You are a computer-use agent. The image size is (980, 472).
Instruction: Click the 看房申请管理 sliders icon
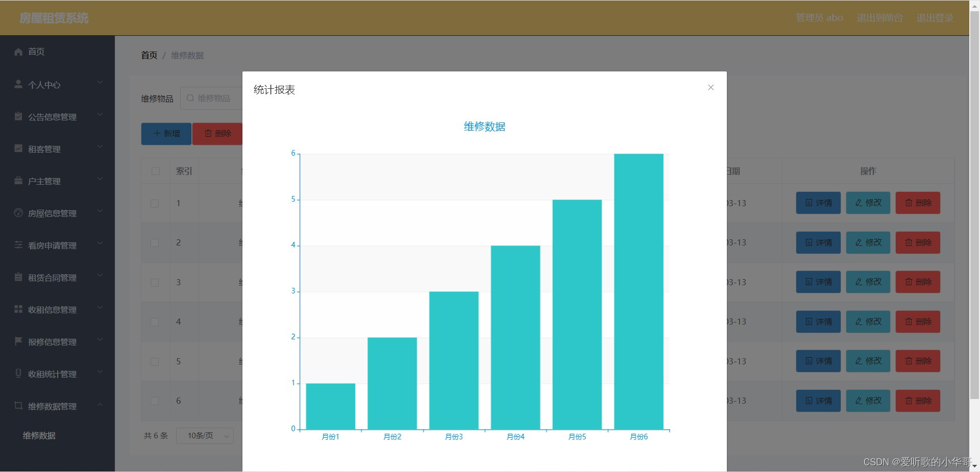coord(18,245)
